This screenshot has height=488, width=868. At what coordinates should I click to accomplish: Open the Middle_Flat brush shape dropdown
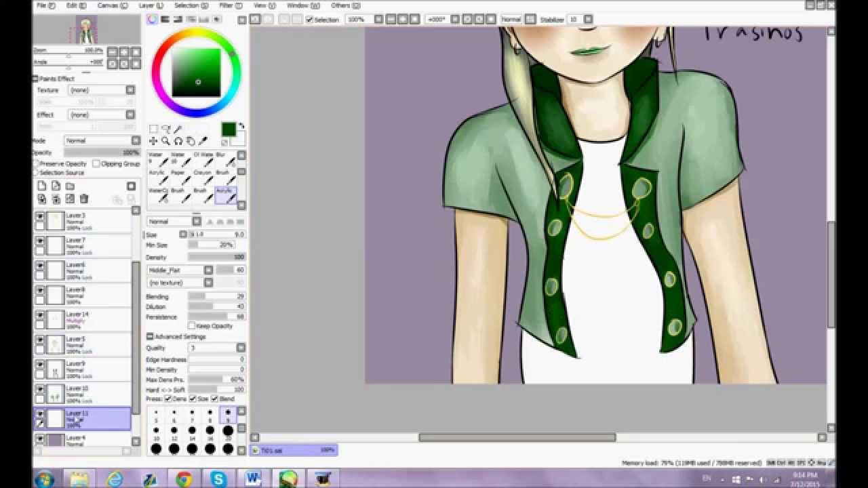208,270
